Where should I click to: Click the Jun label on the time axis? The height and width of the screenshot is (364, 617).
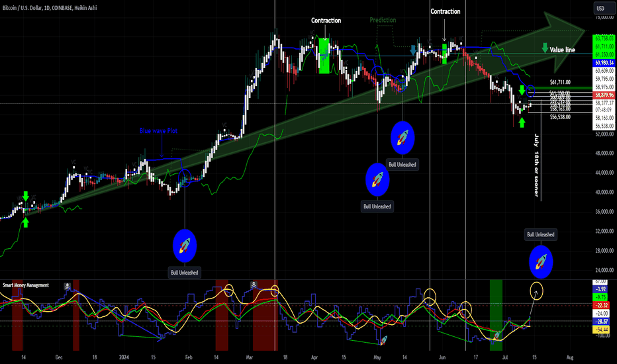point(442,357)
